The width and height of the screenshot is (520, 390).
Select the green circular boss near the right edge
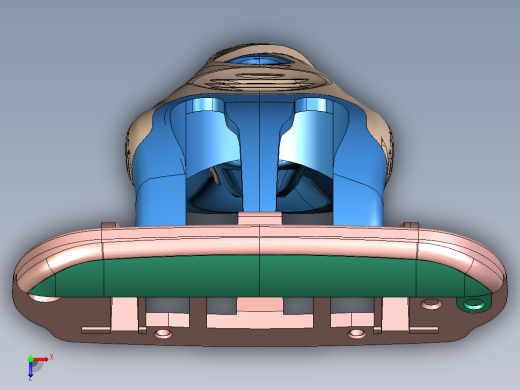click(474, 304)
